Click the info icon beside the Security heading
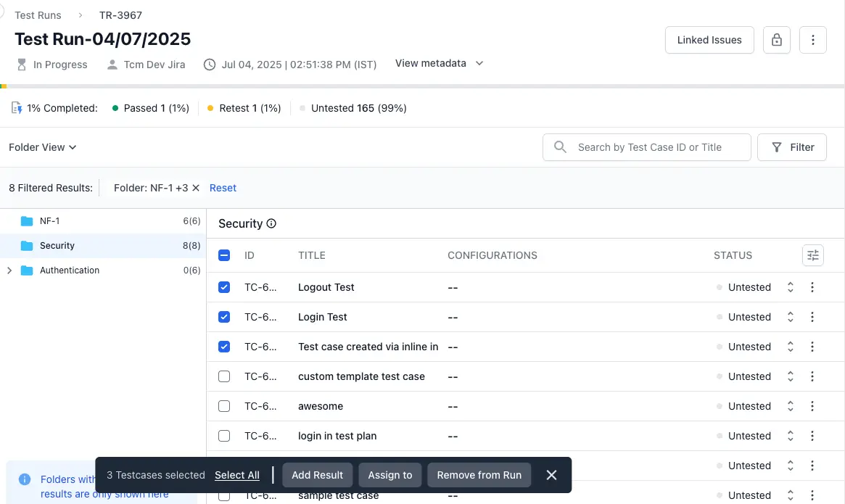The width and height of the screenshot is (845, 504). click(271, 223)
